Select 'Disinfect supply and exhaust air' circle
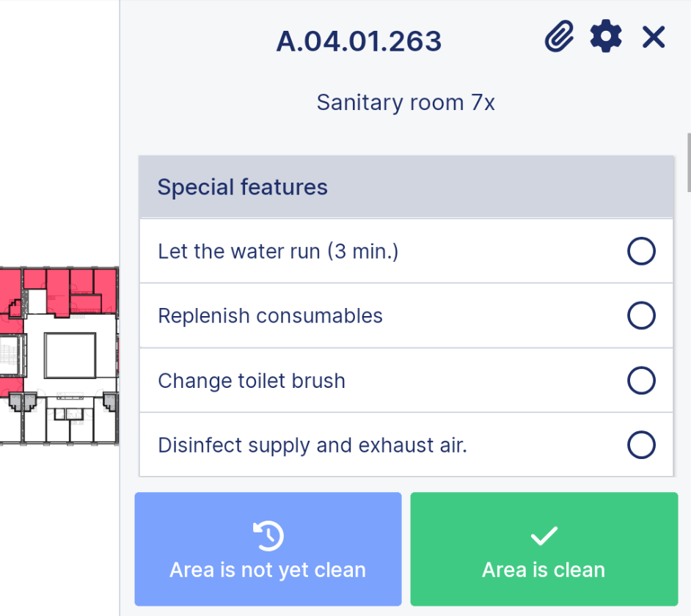The width and height of the screenshot is (691, 616). [641, 445]
